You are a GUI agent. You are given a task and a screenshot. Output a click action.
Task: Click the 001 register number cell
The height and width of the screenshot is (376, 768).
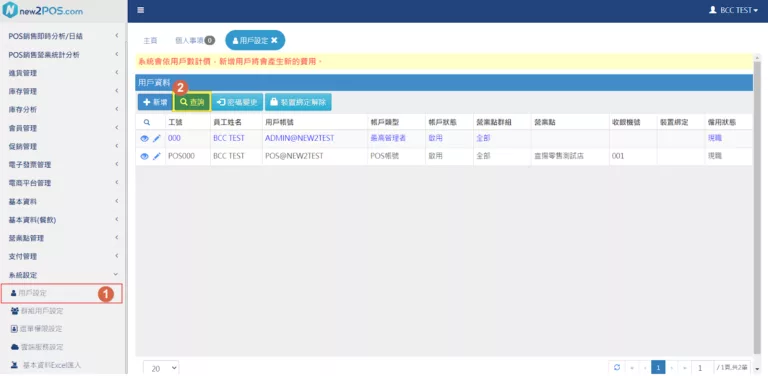tap(618, 157)
